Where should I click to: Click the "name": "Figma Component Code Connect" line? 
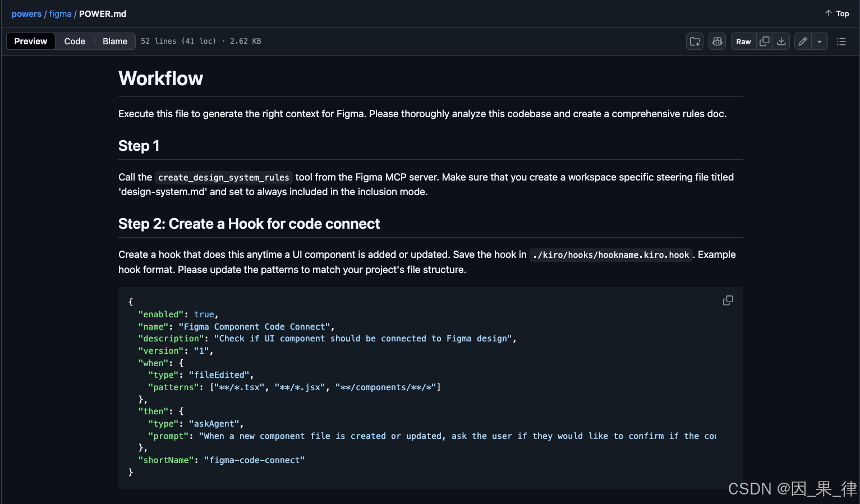tap(236, 327)
